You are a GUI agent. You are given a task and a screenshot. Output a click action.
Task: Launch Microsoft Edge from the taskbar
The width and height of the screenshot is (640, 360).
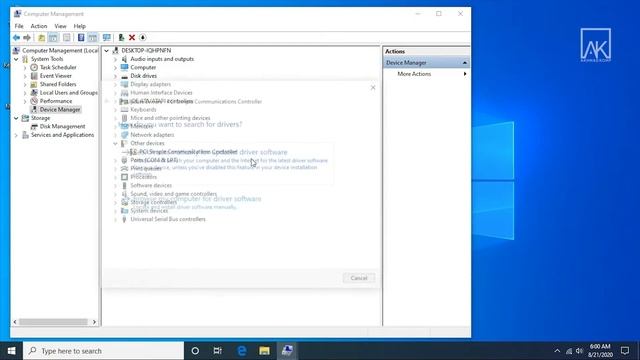[x=242, y=351]
